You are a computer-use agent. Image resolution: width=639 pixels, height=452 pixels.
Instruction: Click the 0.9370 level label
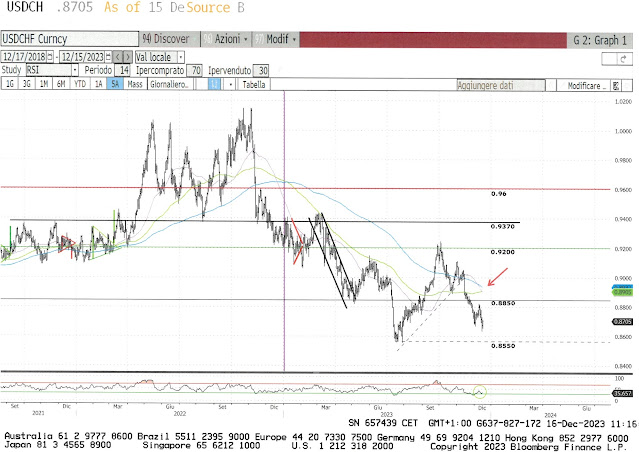point(503,226)
